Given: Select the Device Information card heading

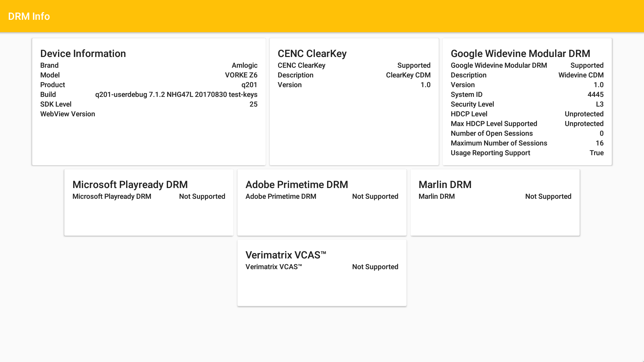Looking at the screenshot, I should 83,54.
